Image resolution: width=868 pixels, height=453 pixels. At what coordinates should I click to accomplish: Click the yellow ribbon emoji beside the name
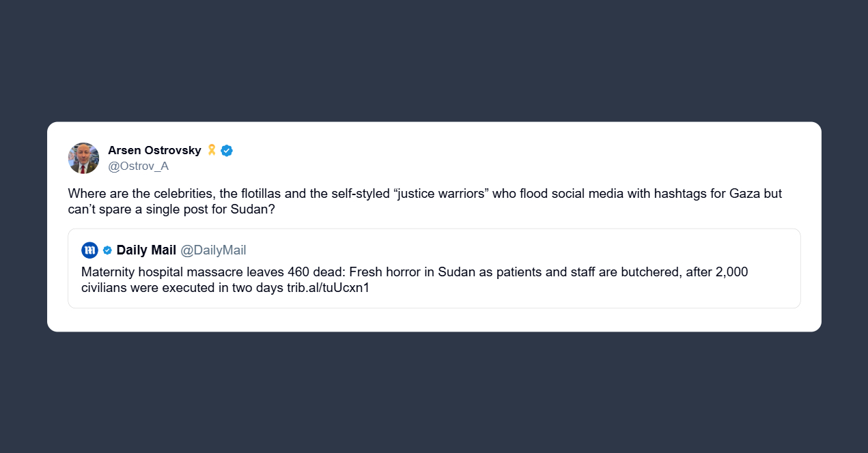212,150
